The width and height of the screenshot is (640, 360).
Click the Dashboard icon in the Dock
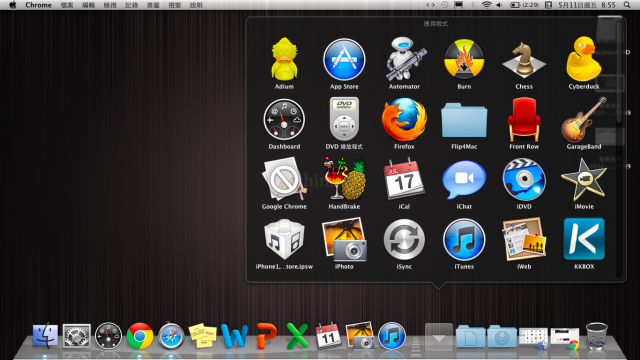pos(108,336)
